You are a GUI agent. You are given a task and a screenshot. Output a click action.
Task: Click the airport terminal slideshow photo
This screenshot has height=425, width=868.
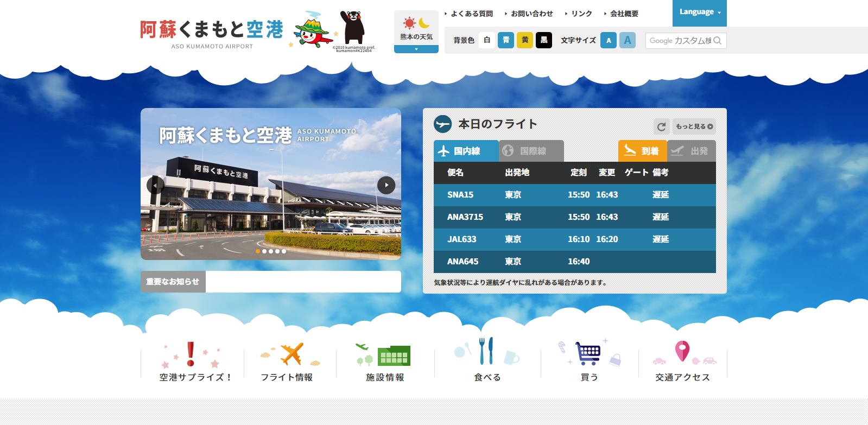(271, 184)
